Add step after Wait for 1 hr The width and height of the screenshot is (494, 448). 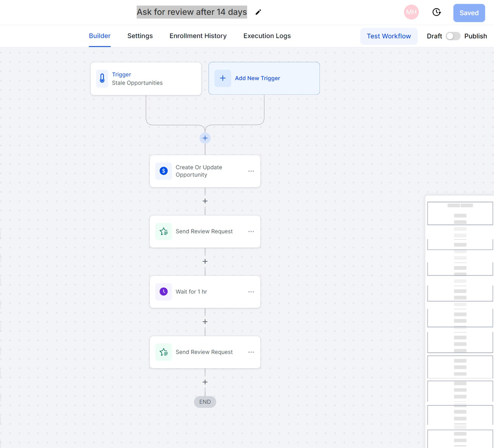205,322
